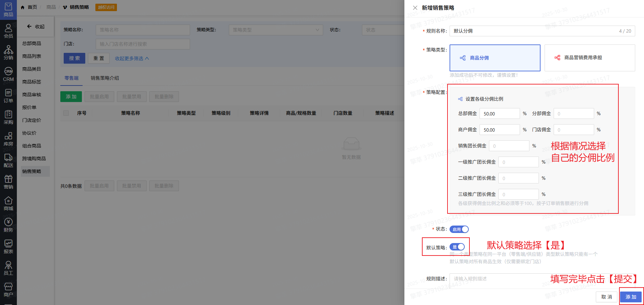644x305 pixels.
Task: Open the 配送 delivery truck icon
Action: 8,160
